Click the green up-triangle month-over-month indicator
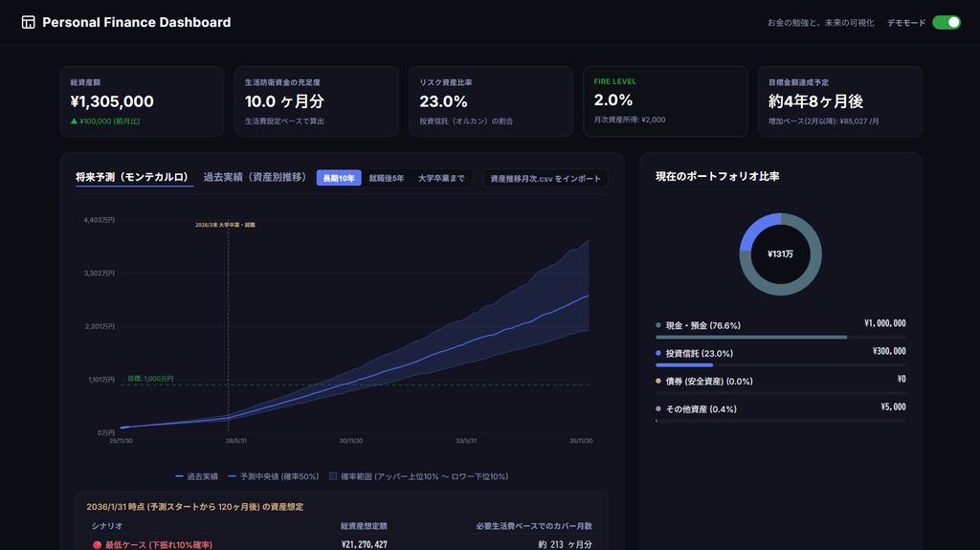980x550 pixels. click(74, 121)
